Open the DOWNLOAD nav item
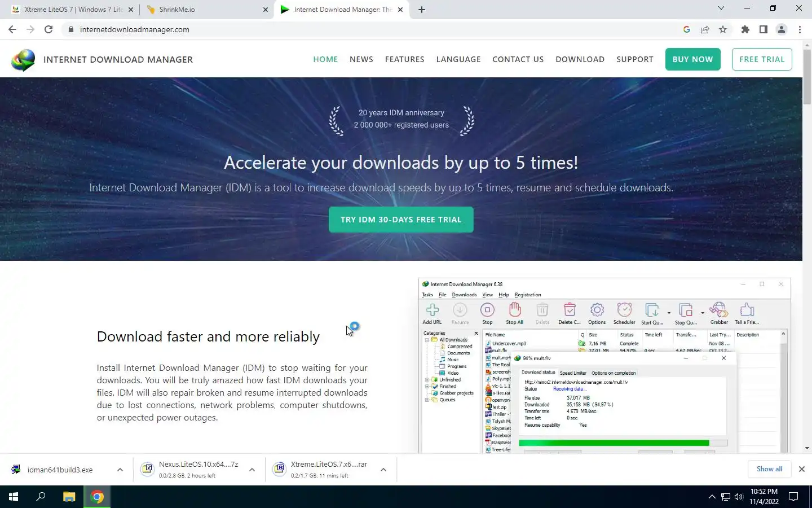The height and width of the screenshot is (508, 812). (x=580, y=59)
